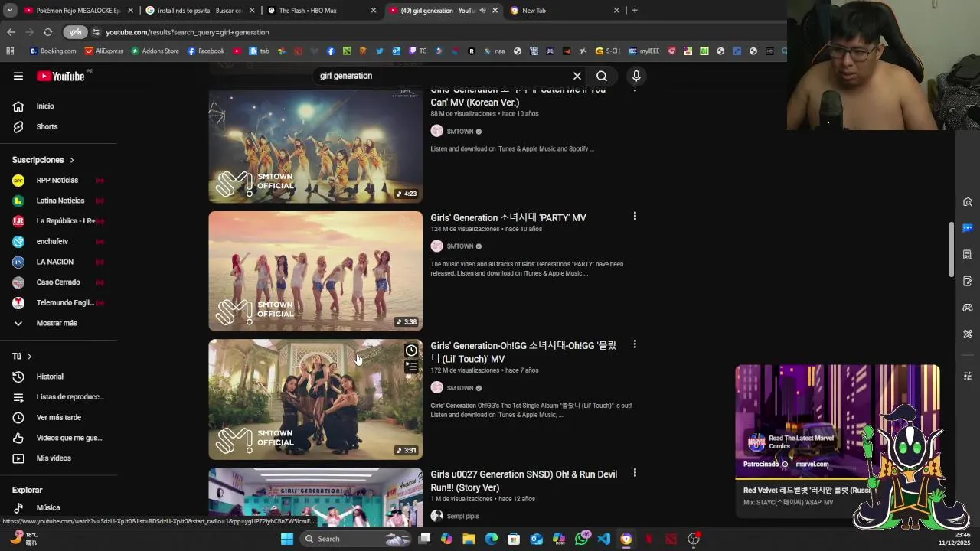Open Caso Cerrado subscription channel

[x=58, y=282]
